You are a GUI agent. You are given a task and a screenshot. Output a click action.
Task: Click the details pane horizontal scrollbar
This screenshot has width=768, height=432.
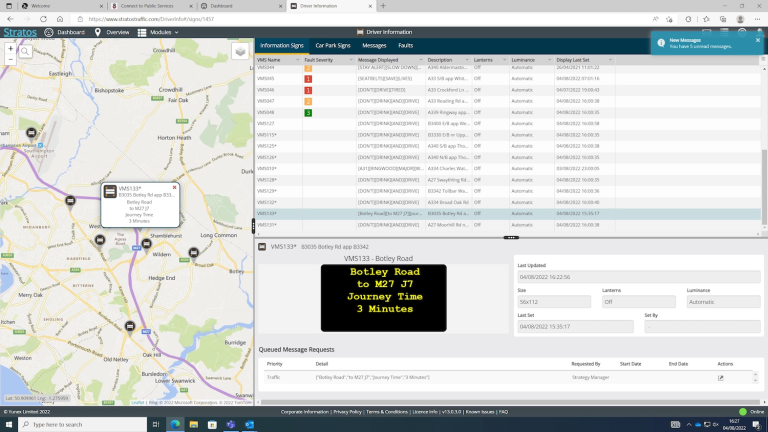509,402
